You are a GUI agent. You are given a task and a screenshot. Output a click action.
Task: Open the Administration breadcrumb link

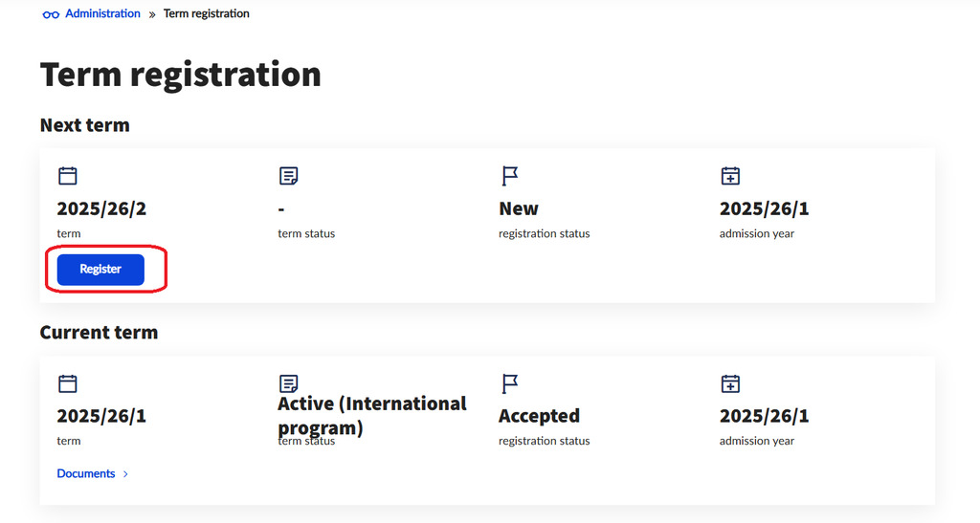[x=102, y=13]
